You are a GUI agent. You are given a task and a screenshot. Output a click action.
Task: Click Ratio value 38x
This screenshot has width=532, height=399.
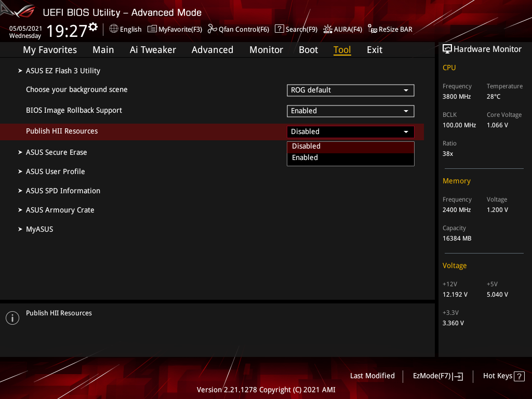pyautogui.click(x=447, y=153)
